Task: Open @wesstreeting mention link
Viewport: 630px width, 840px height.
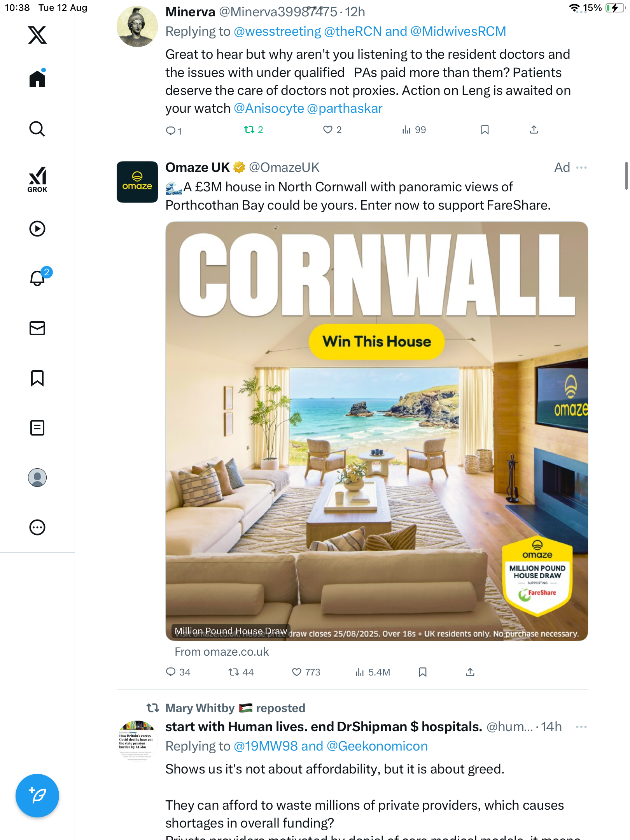Action: 278,31
